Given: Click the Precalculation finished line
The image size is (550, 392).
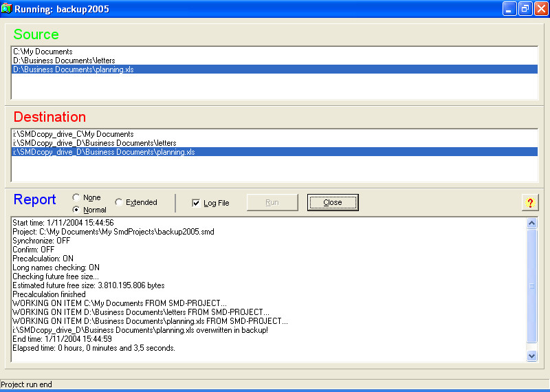Looking at the screenshot, I should tap(49, 294).
